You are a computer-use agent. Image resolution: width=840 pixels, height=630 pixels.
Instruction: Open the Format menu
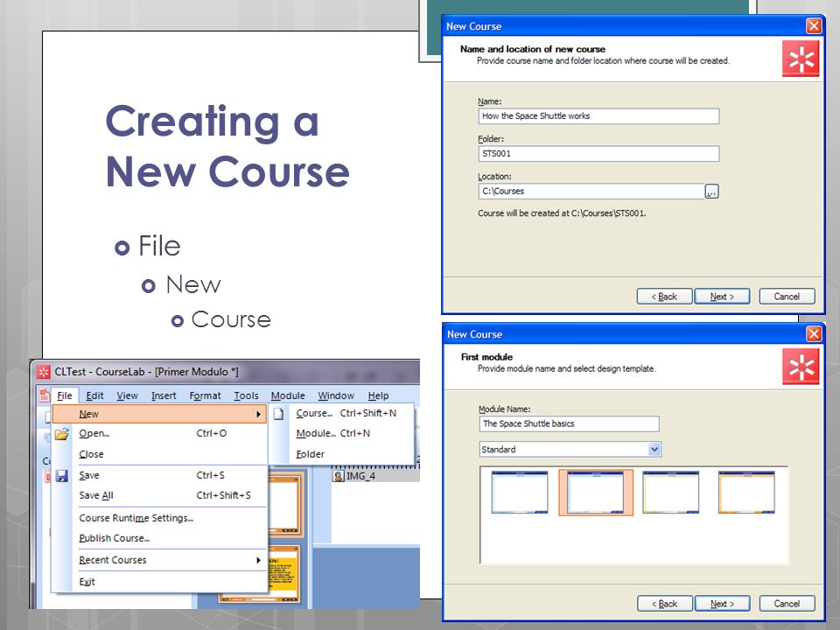205,395
